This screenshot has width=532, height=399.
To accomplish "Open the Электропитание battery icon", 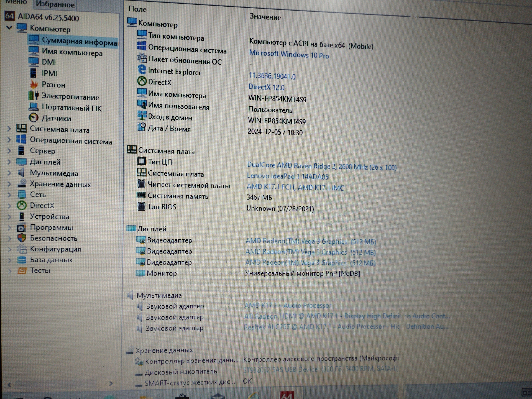I will [x=34, y=95].
